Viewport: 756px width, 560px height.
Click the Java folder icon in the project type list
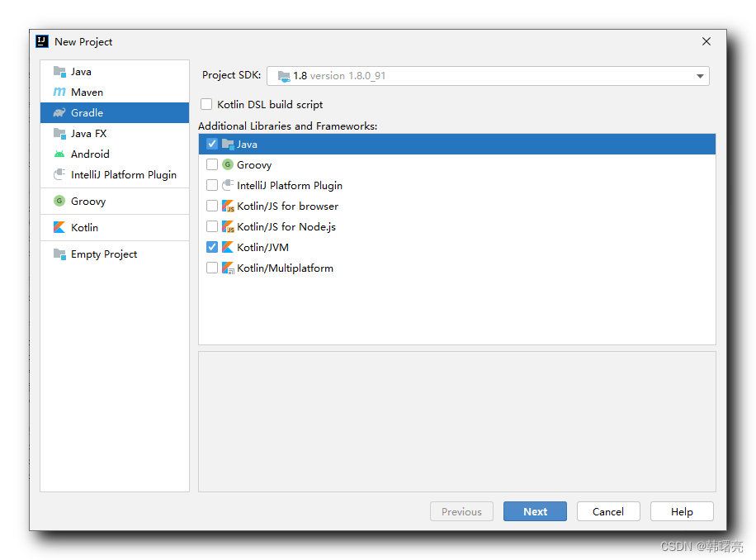pyautogui.click(x=59, y=72)
